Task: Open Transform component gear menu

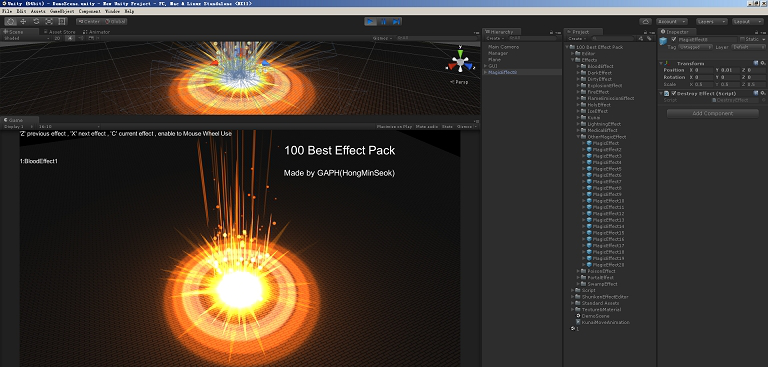Action: [x=763, y=63]
